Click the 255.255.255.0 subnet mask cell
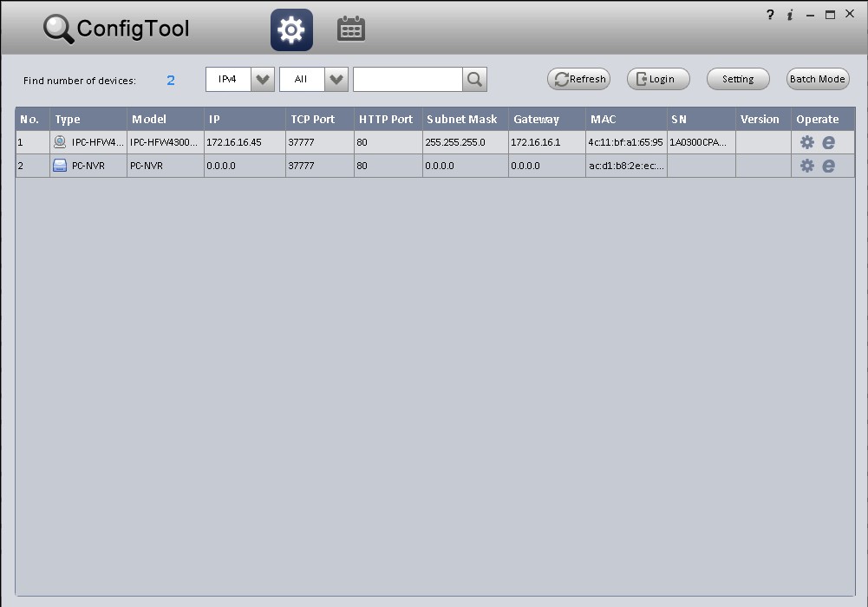The width and height of the screenshot is (868, 607). [x=466, y=142]
